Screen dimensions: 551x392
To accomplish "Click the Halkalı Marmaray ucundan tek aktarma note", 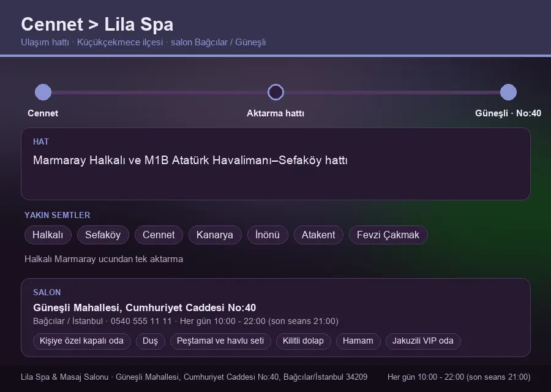I will pos(103,259).
